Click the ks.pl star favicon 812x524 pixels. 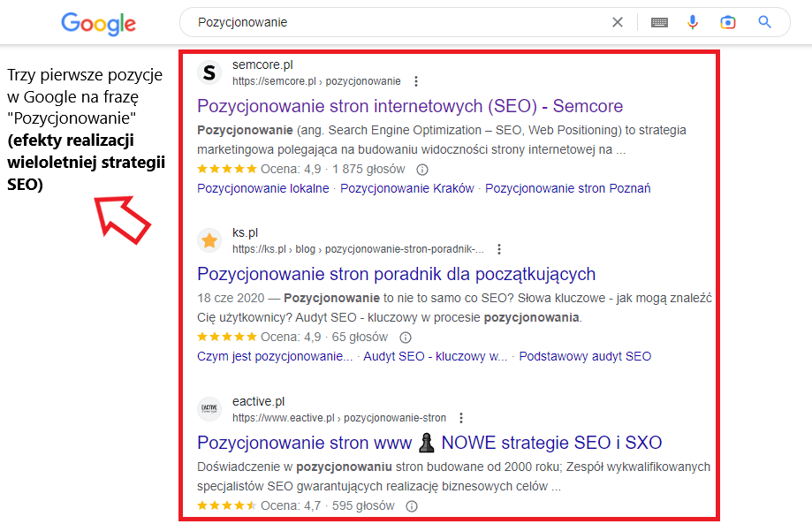coord(209,240)
